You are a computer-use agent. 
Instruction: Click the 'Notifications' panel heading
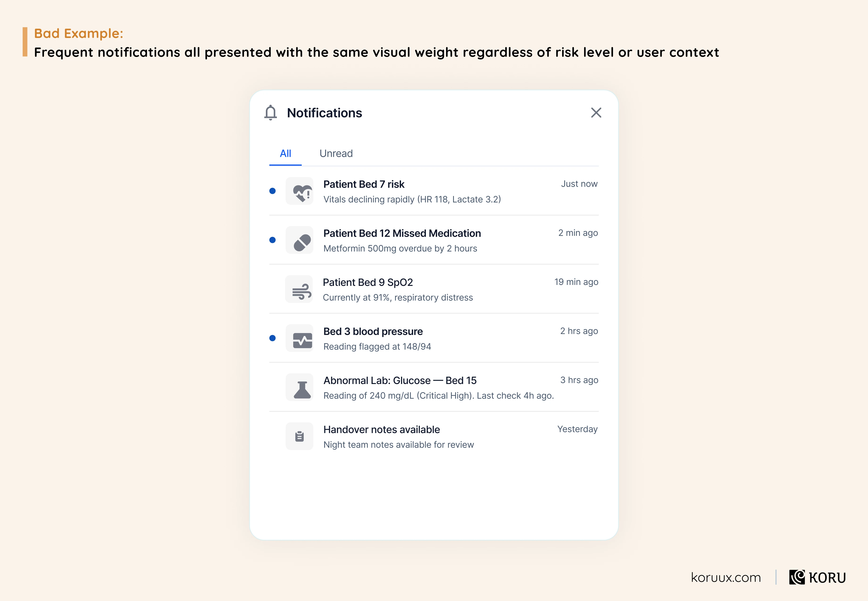[324, 113]
